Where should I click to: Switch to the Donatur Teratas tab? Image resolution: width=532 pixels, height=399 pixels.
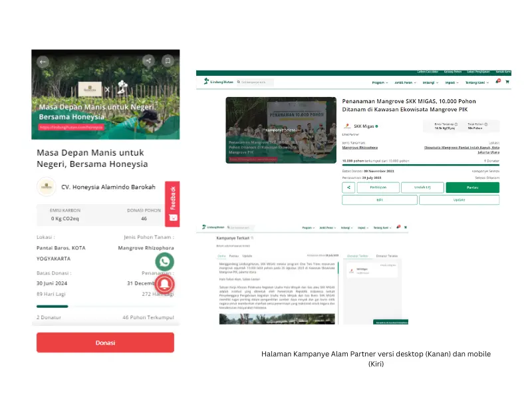tap(387, 256)
